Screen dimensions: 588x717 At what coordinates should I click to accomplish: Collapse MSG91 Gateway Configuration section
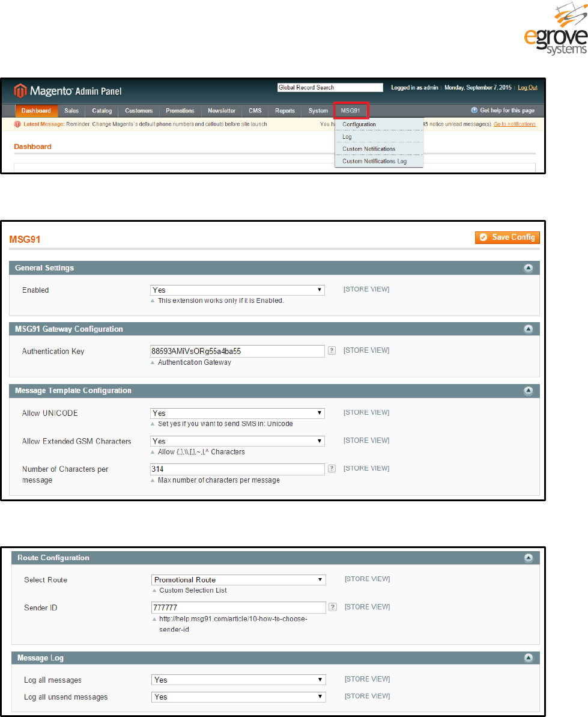coord(529,329)
